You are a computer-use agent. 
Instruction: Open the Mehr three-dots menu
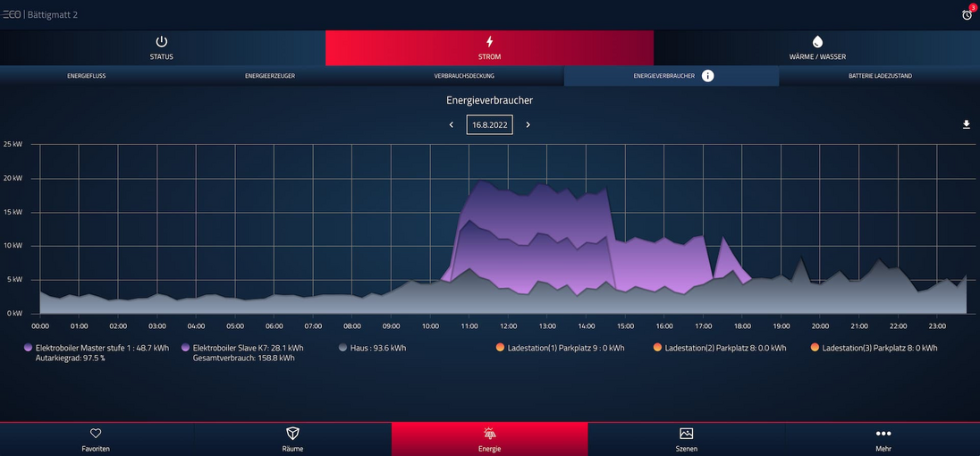click(x=883, y=434)
